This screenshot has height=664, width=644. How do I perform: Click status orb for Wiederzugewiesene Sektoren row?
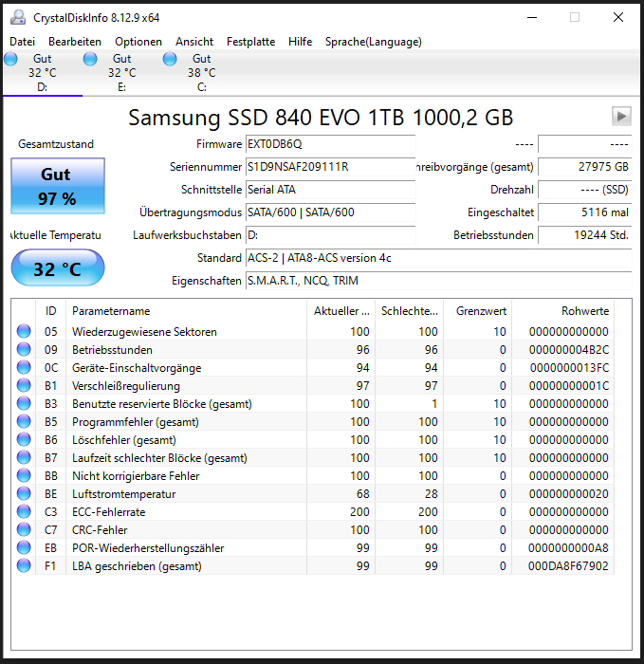[24, 331]
